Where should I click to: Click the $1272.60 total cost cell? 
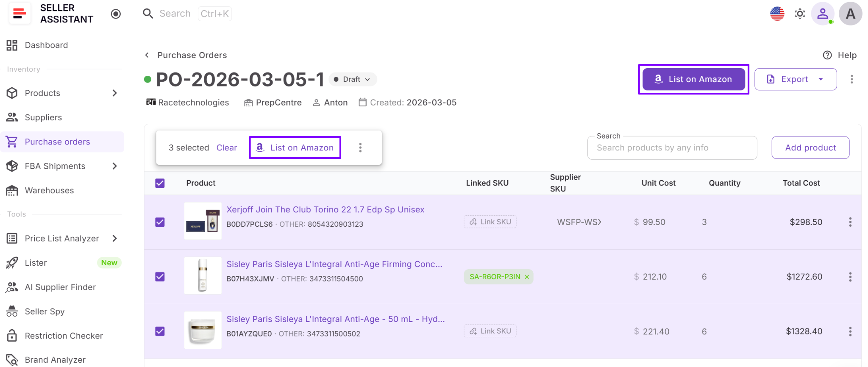[804, 277]
